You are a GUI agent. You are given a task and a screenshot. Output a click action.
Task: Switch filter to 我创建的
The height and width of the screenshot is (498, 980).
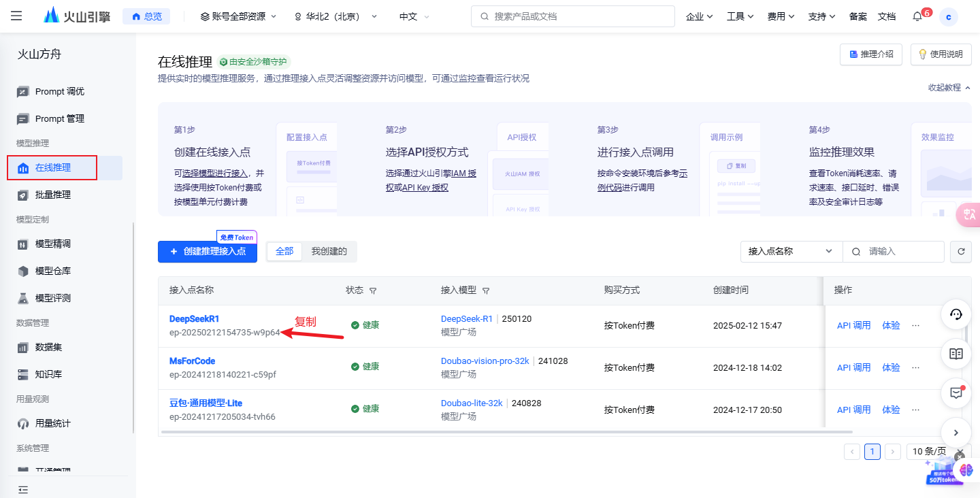(x=330, y=251)
